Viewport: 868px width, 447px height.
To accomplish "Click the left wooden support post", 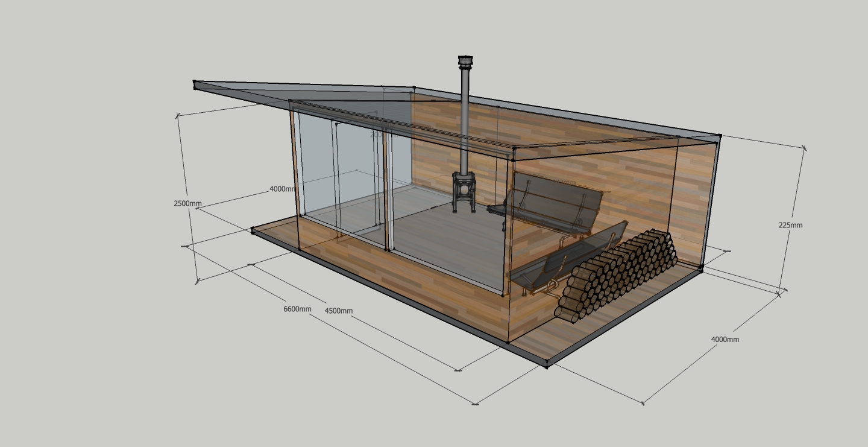I will coord(295,163).
